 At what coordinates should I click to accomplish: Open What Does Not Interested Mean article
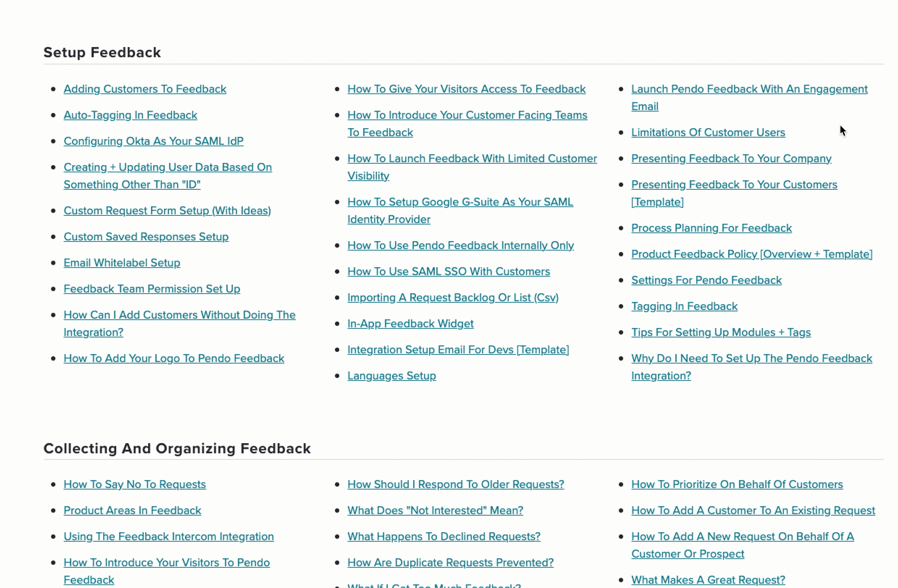point(435,511)
